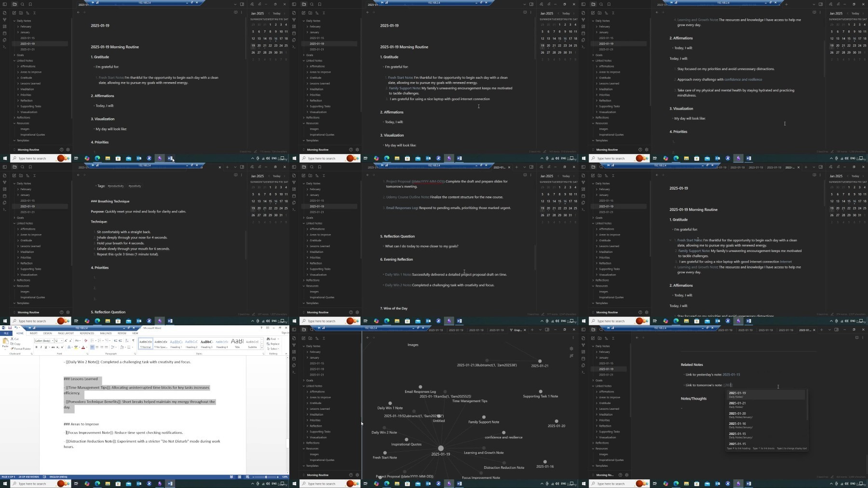Image resolution: width=868 pixels, height=488 pixels.
Task: Open the REFERENCES tab in Word
Action: pyautogui.click(x=87, y=333)
